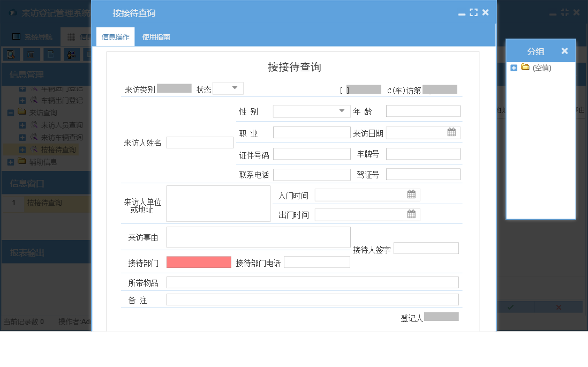This screenshot has height=367, width=588.
Task: Click the red-highlighted 接待部门 field
Action: pyautogui.click(x=198, y=261)
